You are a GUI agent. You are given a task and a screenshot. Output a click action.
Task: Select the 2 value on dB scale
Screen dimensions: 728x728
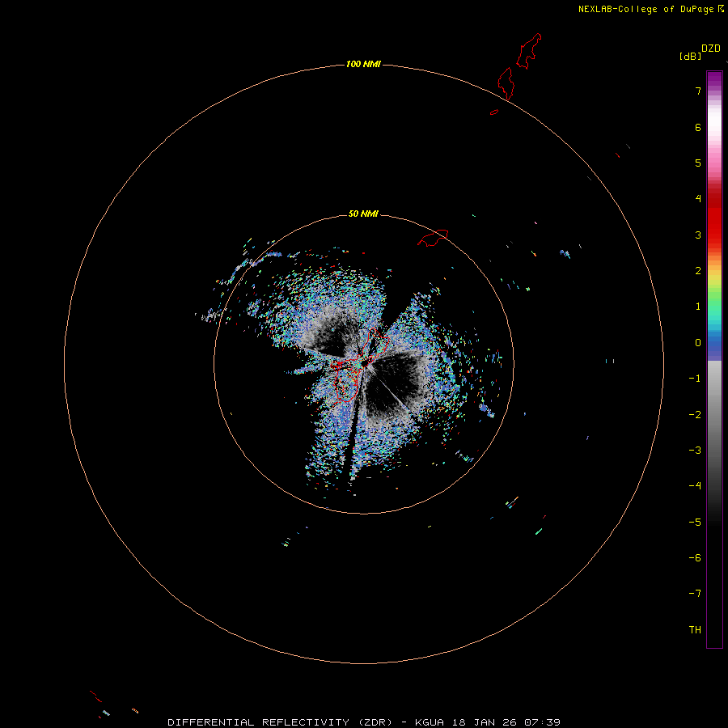pyautogui.click(x=698, y=271)
